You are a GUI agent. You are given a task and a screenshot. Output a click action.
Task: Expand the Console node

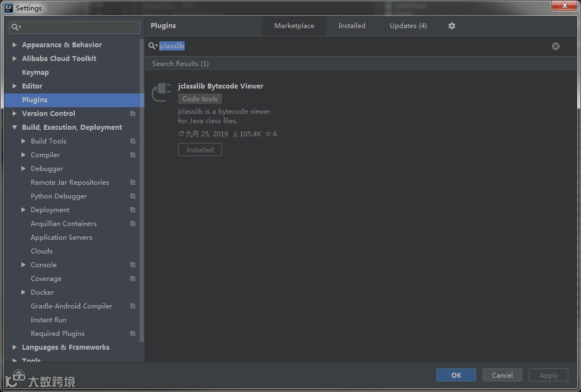point(23,264)
